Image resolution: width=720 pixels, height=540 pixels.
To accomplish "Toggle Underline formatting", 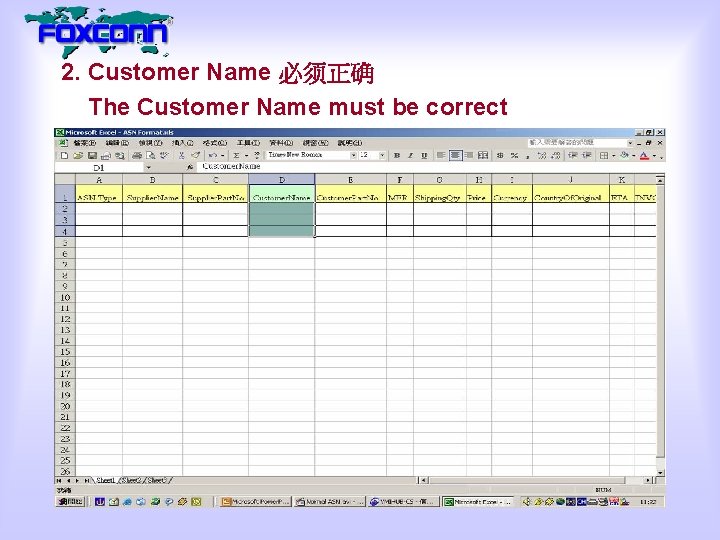I will click(424, 156).
